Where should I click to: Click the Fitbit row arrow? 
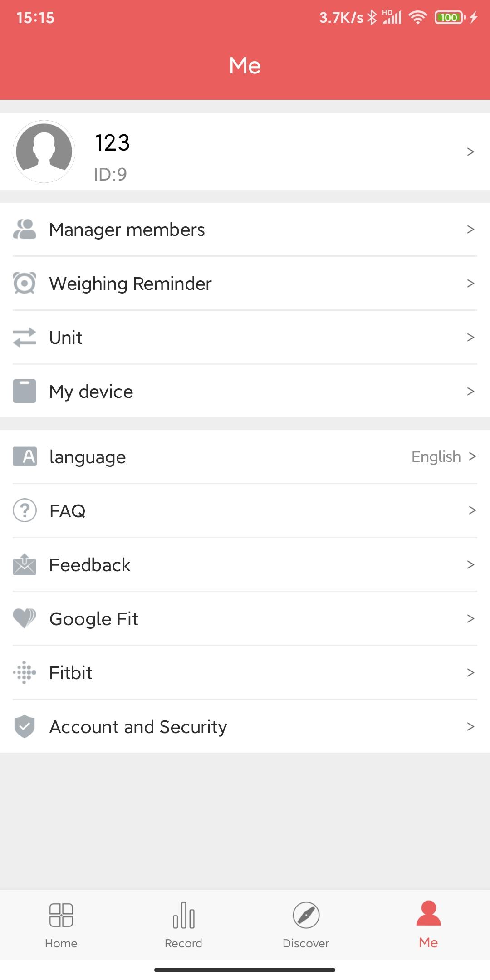tap(470, 672)
